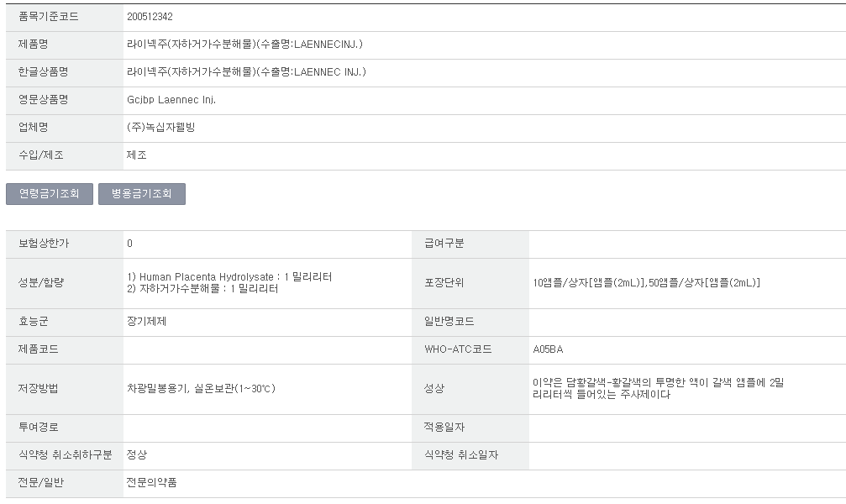Click the 보험상한가 label cell
Viewport: 846px width, 504px height.
65,244
